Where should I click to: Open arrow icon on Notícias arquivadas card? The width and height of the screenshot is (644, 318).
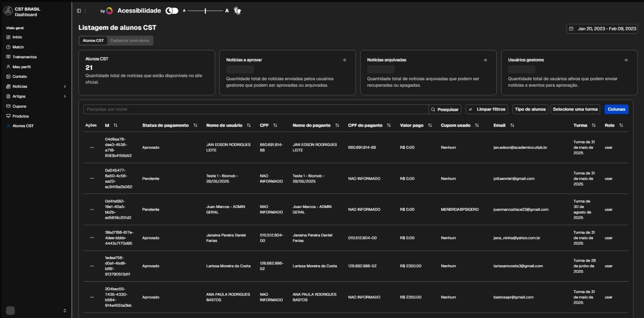(x=485, y=60)
